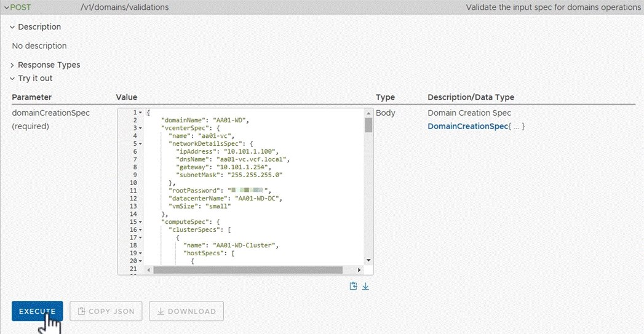Fold the hostSpecs block at line 19
Viewport: 644px width, 334px height.
pos(140,253)
